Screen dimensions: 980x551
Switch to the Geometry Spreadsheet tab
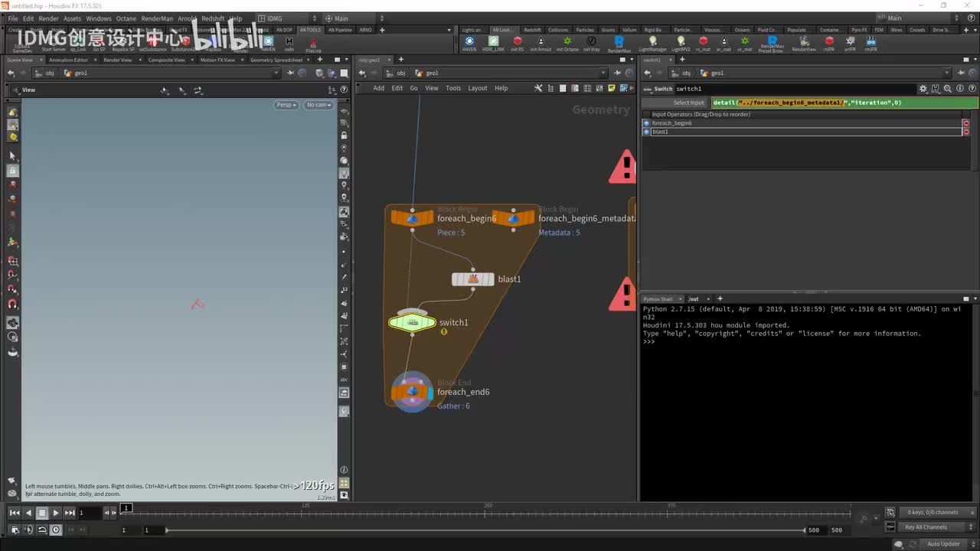(276, 60)
